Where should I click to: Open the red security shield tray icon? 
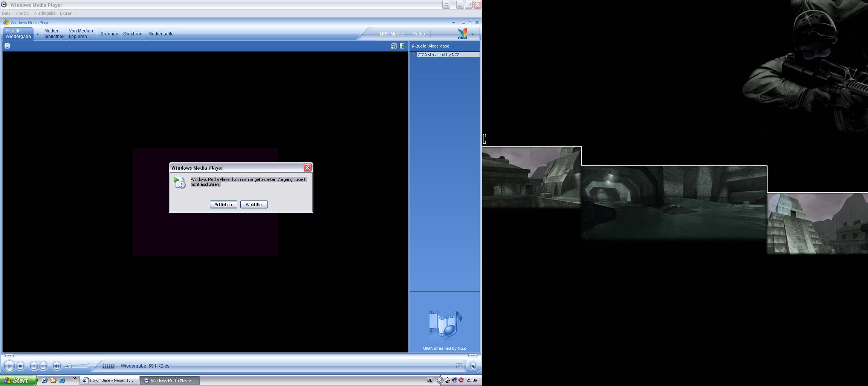pos(461,380)
